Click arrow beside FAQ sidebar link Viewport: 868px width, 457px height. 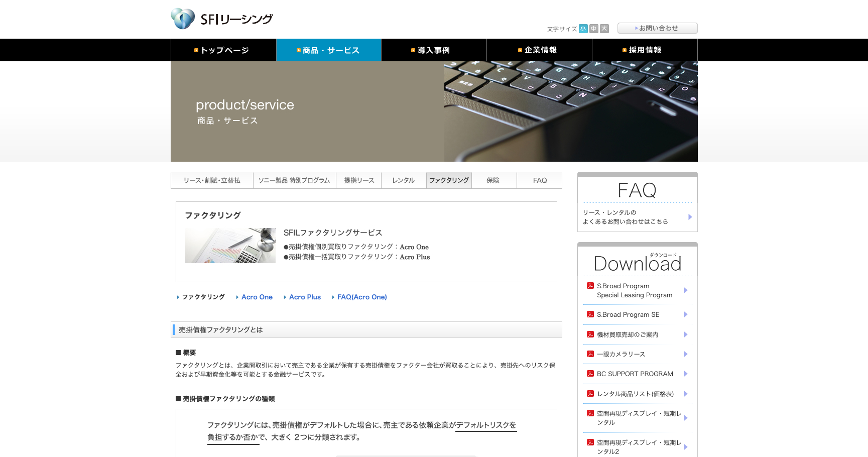[x=690, y=217]
